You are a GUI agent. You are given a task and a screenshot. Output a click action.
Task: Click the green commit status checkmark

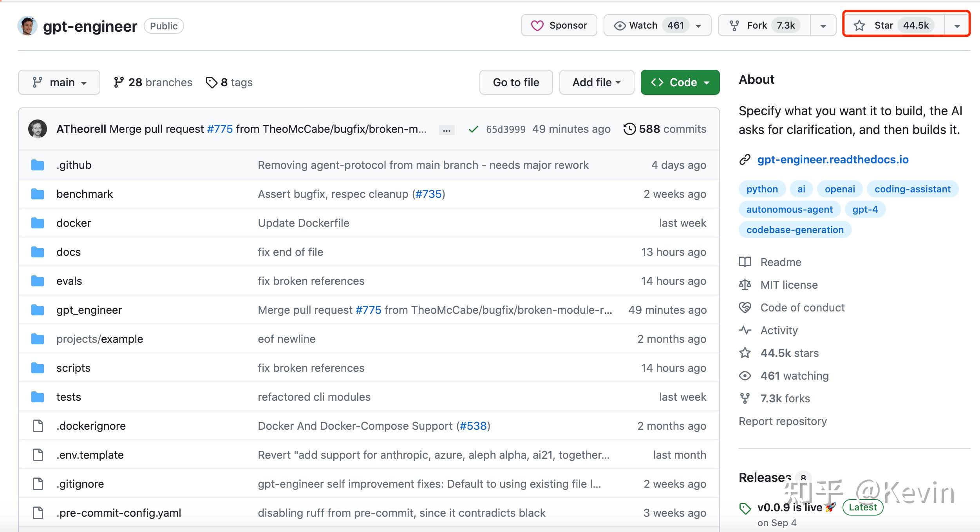coord(473,129)
